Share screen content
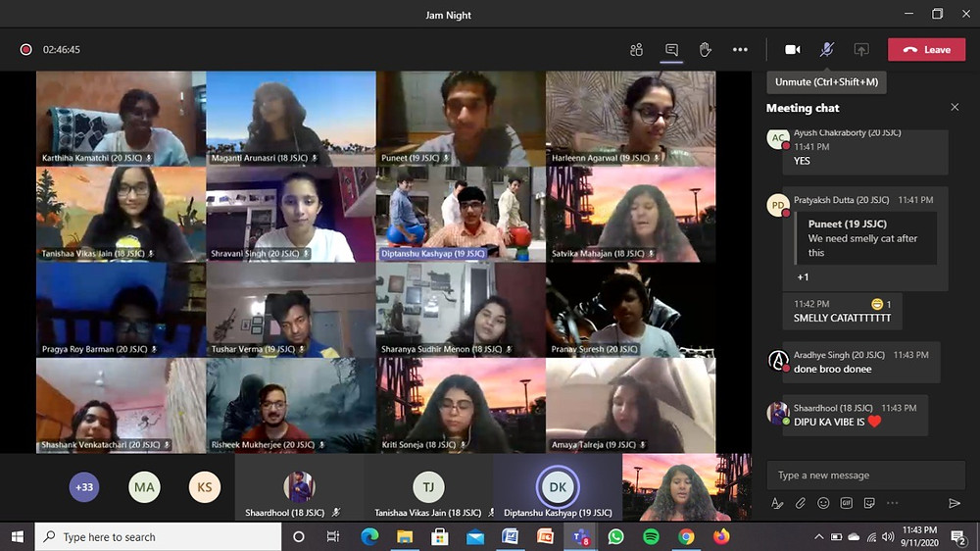Viewport: 980px width, 551px height. pyautogui.click(x=861, y=49)
